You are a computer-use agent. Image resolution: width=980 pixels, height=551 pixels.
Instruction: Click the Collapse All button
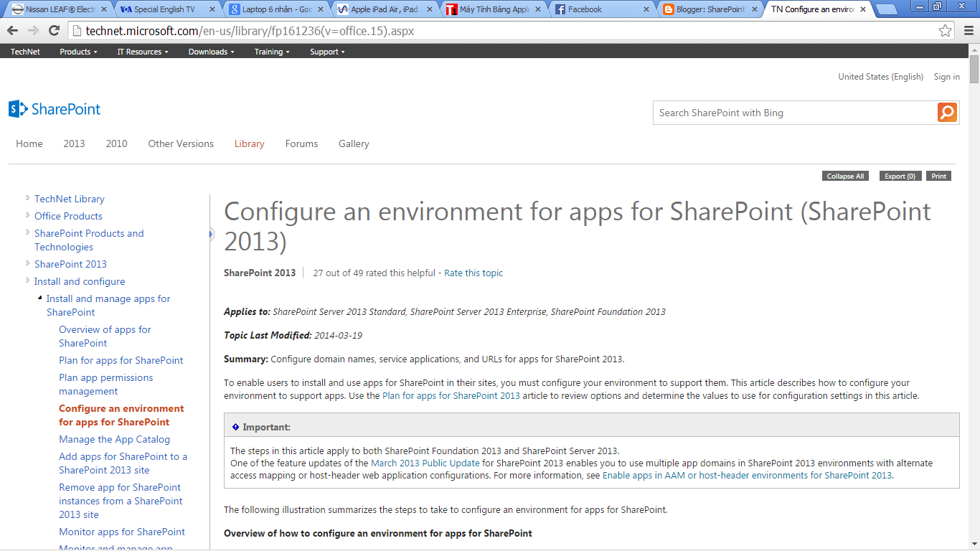pyautogui.click(x=845, y=176)
